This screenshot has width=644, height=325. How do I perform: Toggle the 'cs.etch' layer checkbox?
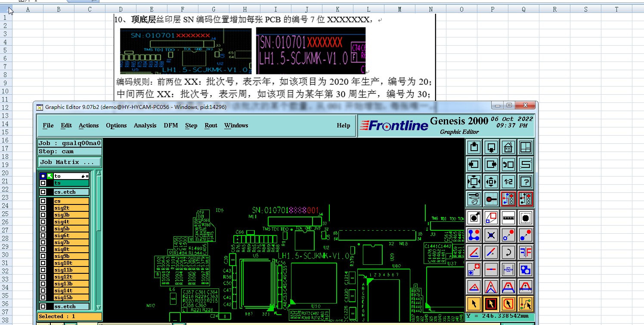click(43, 192)
